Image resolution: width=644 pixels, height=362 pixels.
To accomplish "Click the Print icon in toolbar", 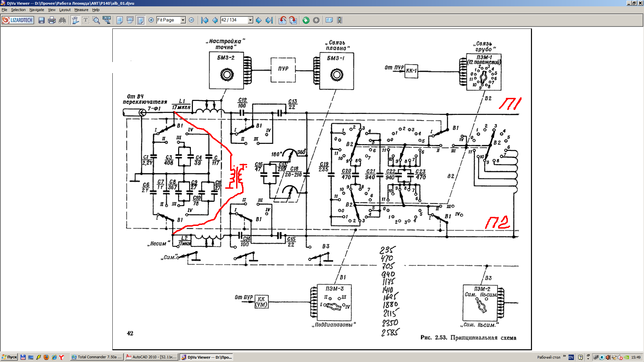I will pyautogui.click(x=52, y=20).
